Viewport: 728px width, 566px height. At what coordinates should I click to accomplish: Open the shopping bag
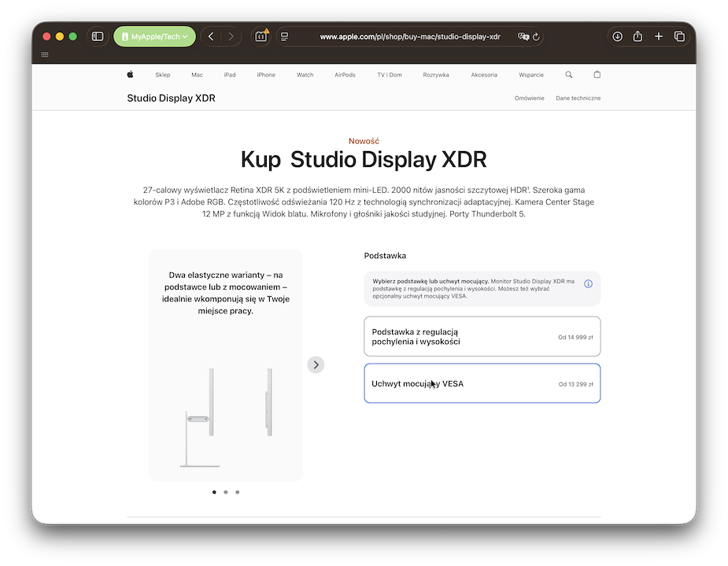pos(597,75)
